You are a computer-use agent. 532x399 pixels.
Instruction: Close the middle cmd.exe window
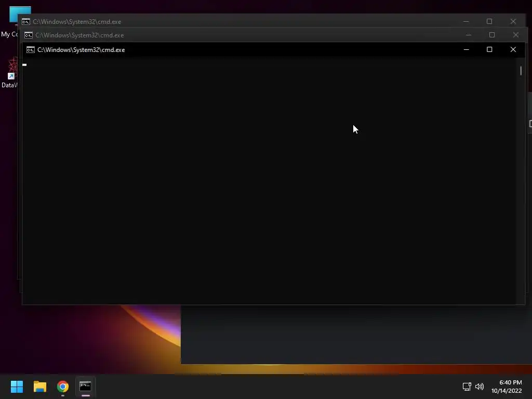(516, 35)
